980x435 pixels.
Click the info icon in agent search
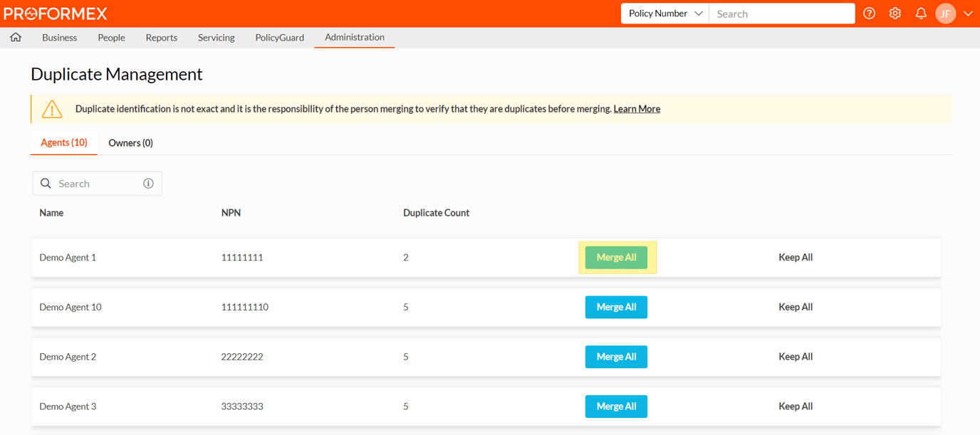[x=148, y=184]
